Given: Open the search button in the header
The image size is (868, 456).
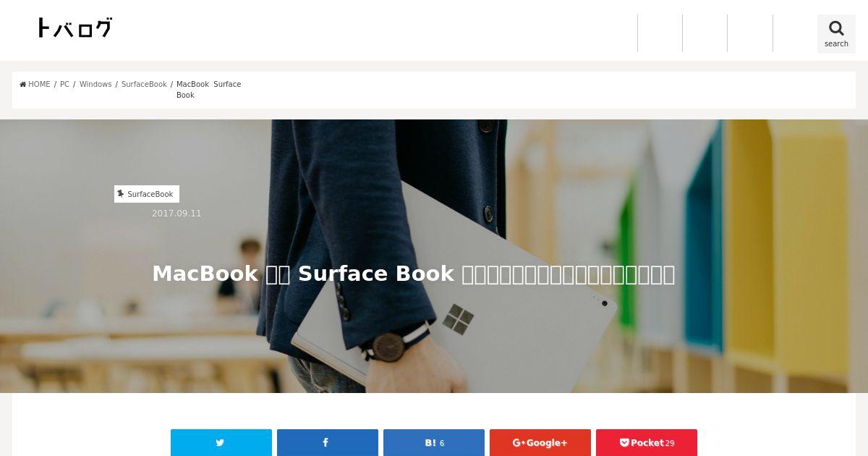Looking at the screenshot, I should [x=836, y=34].
